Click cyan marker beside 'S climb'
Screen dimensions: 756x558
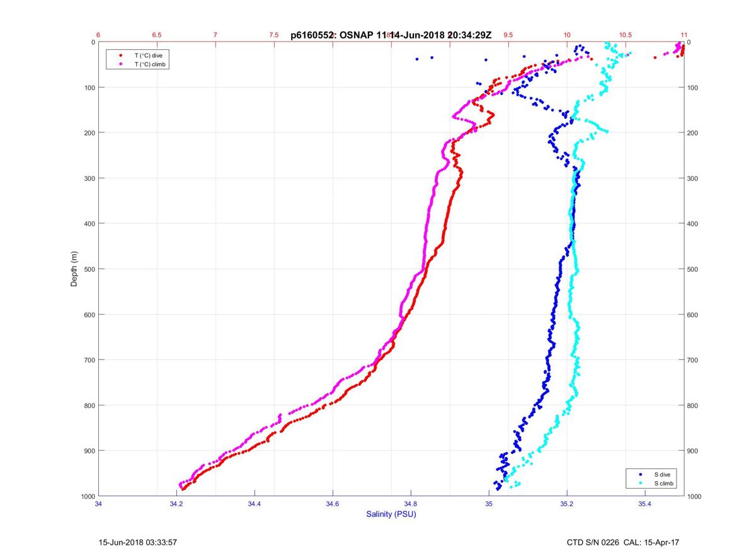click(x=640, y=482)
